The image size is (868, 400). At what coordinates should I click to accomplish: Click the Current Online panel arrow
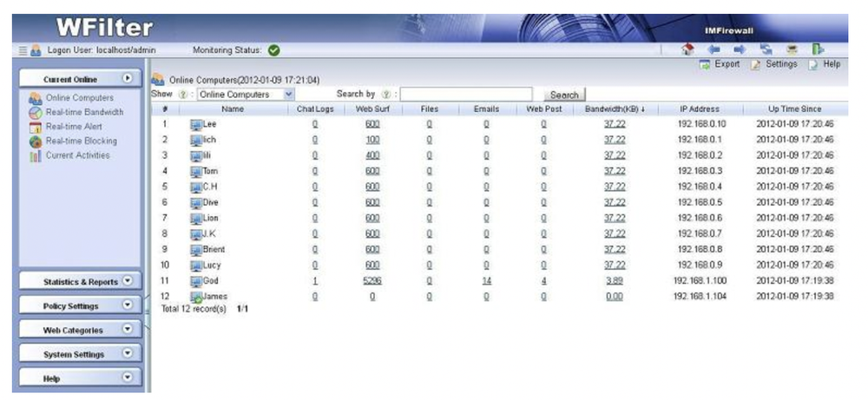tap(128, 79)
